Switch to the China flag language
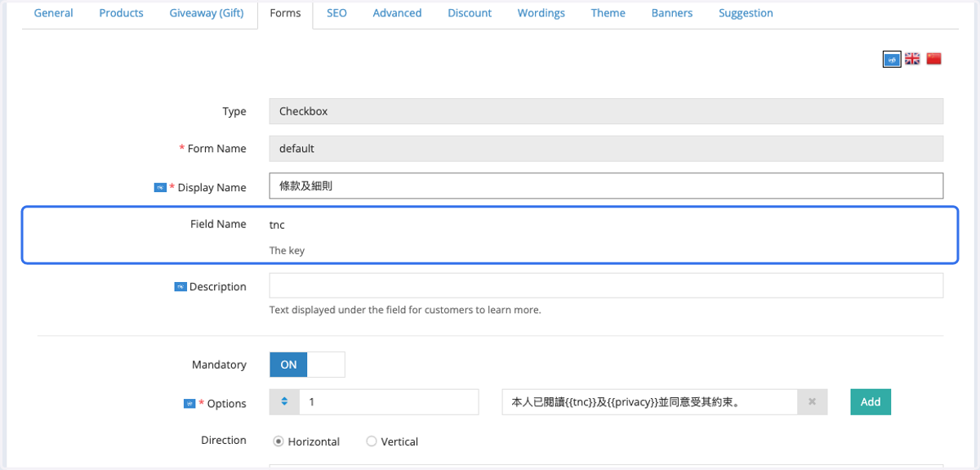This screenshot has width=980, height=470. coord(934,59)
